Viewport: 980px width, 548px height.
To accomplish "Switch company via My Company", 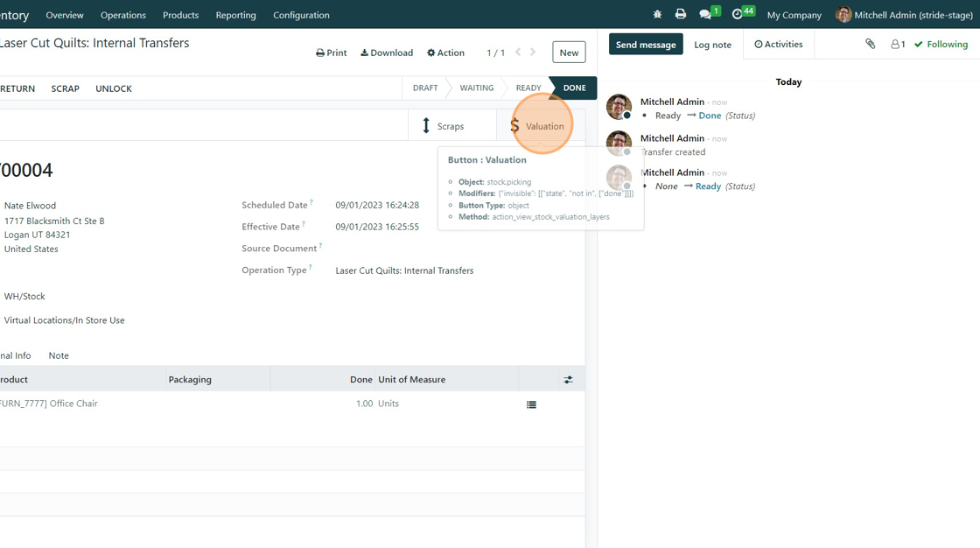I will pyautogui.click(x=794, y=15).
